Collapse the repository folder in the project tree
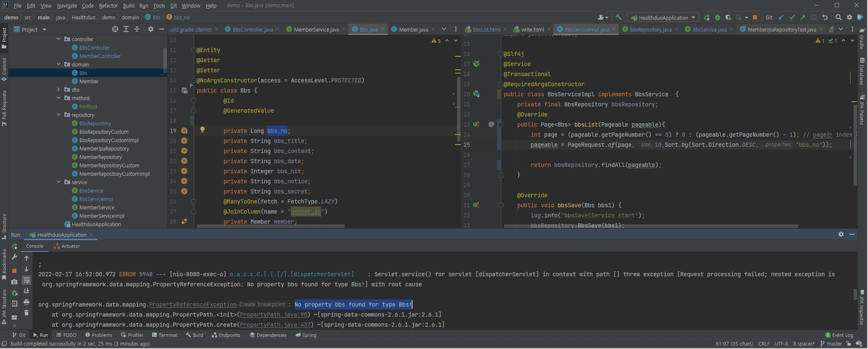 pos(59,115)
